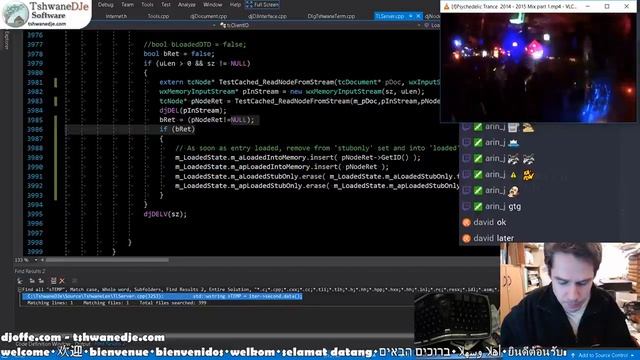This screenshot has width=640, height=360.
Task: Open the TLServer.cpp tab dropdown arrow
Action: click(x=411, y=16)
